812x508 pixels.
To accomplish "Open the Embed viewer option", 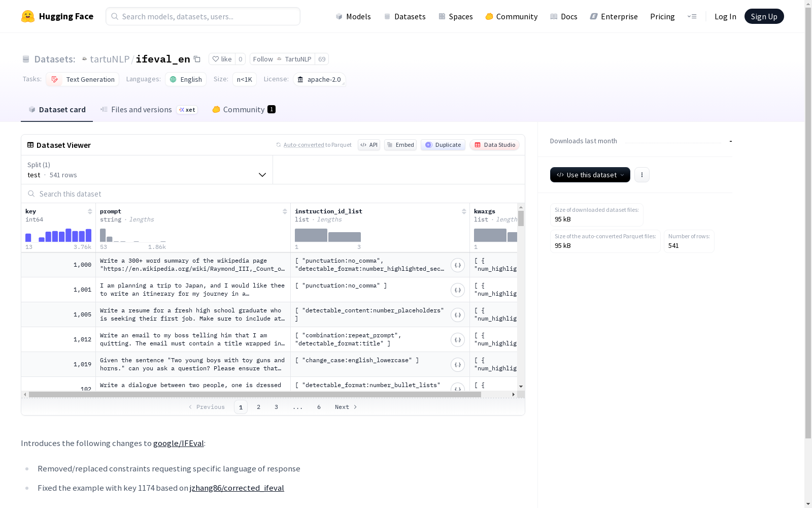I will point(400,145).
